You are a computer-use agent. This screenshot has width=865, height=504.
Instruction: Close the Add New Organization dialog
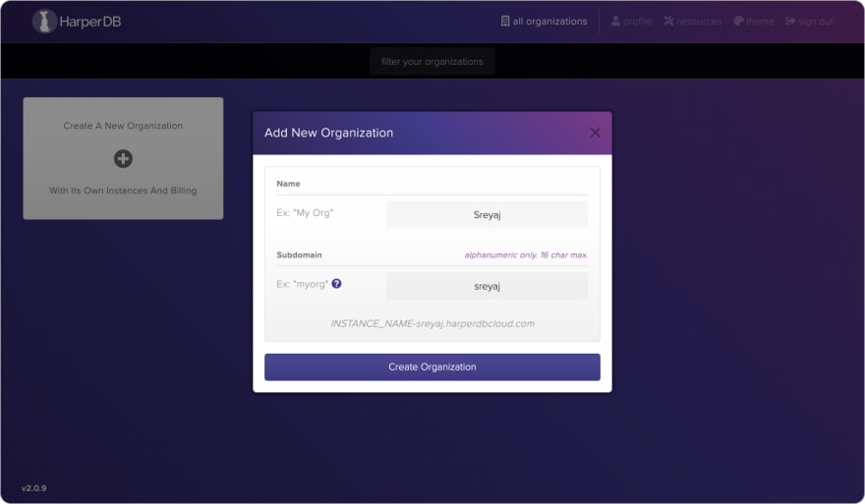(595, 133)
